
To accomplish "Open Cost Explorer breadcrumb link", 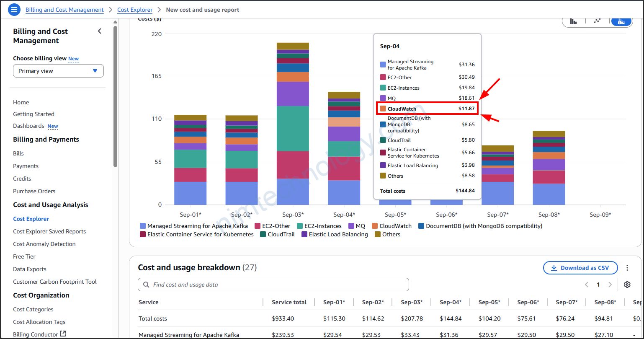I will click(x=134, y=10).
